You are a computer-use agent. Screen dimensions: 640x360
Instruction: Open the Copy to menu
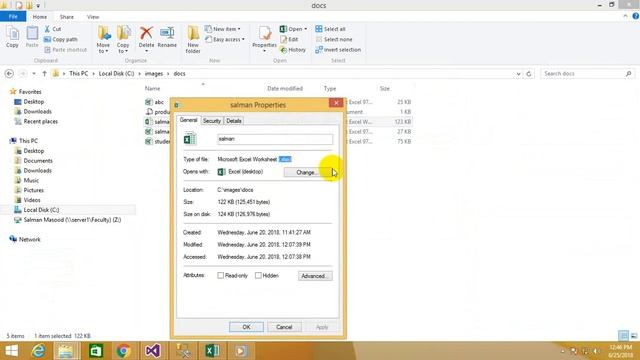(x=123, y=40)
